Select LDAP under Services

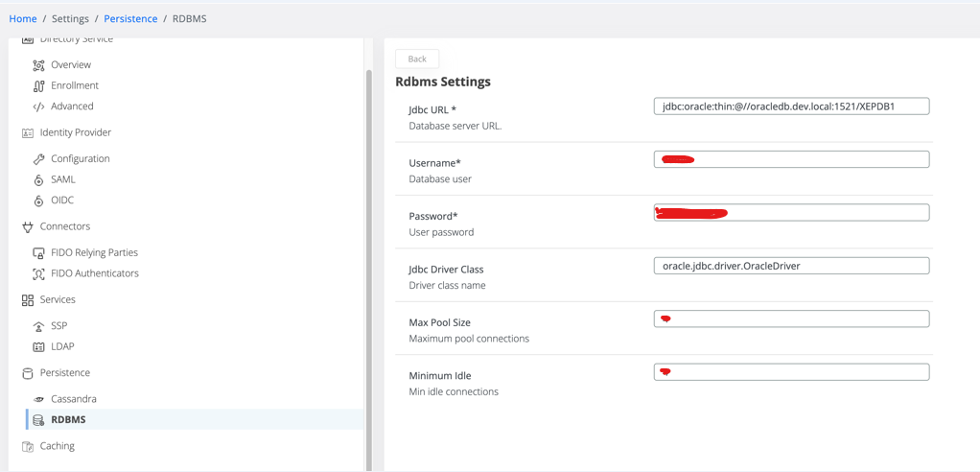point(62,346)
